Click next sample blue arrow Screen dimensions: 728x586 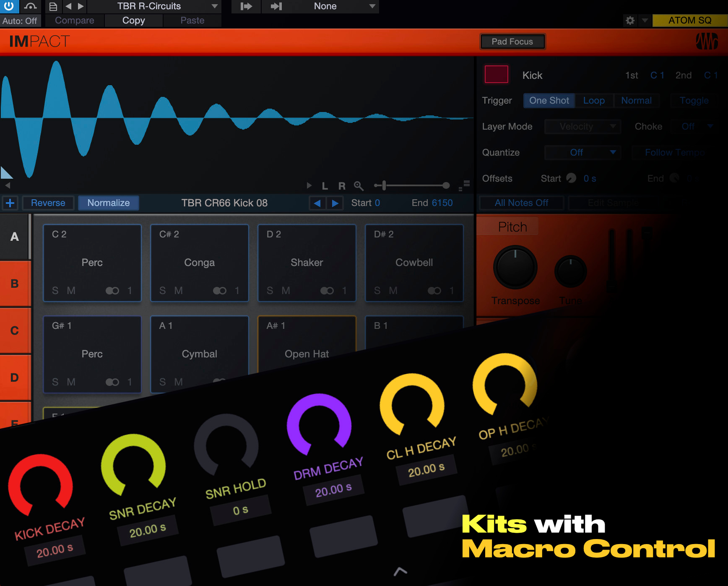click(x=335, y=203)
